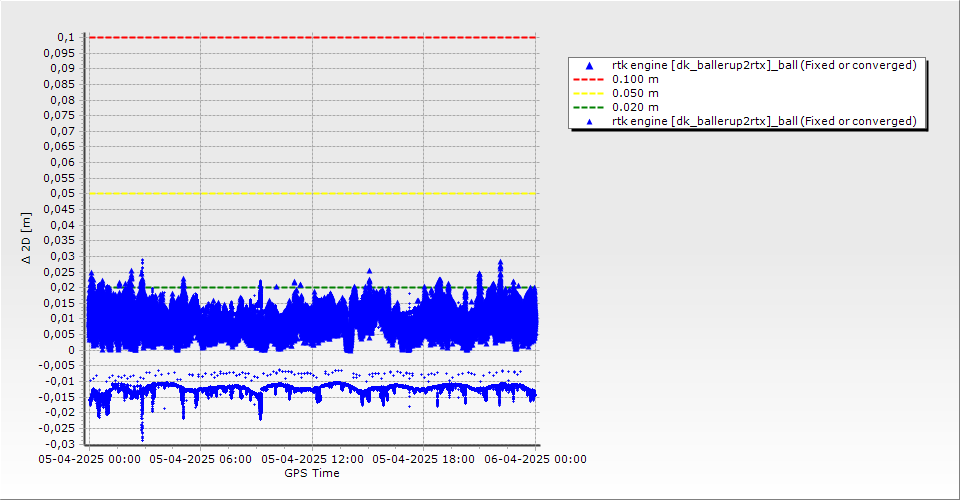Viewport: 960px width, 500px height.
Task: Select the 0.100 m legend label
Action: coord(636,80)
